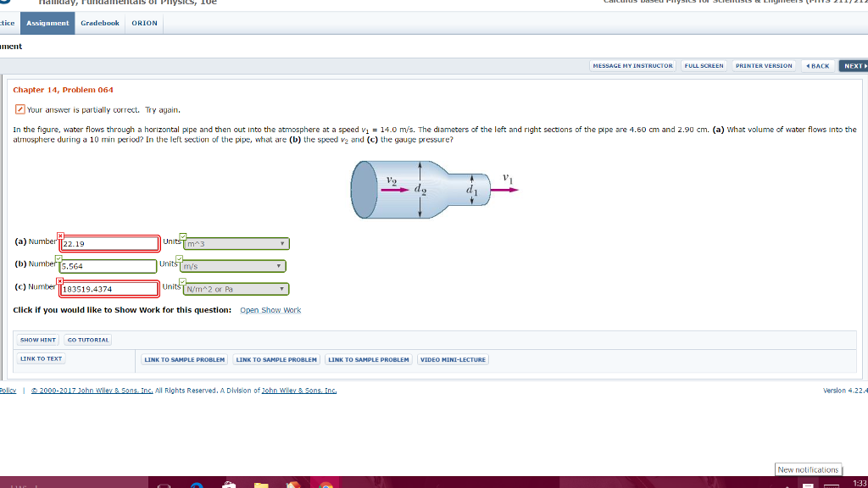Click the green check above the m/s units dropdown
This screenshot has height=488, width=868.
click(x=181, y=258)
